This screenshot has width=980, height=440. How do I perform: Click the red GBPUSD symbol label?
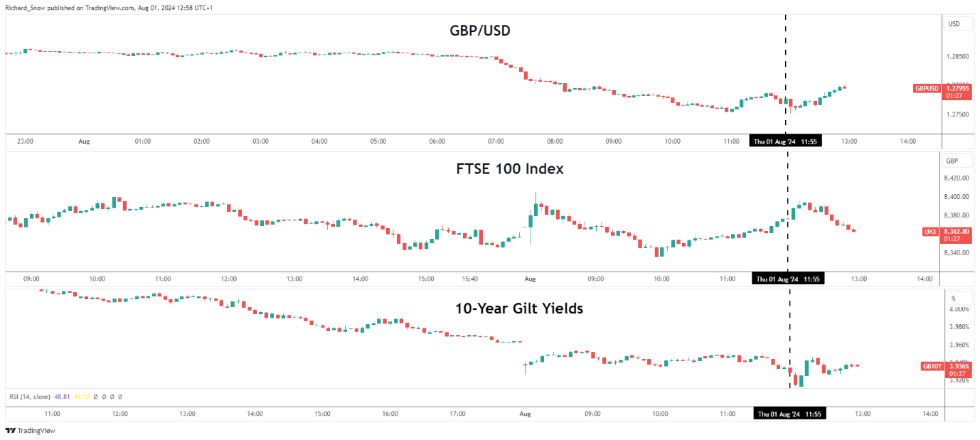coord(927,89)
